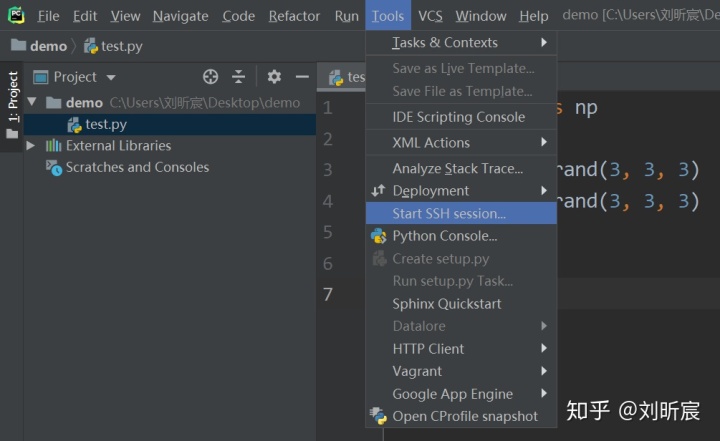Click demo in the breadcrumb bar
This screenshot has width=720, height=441.
pyautogui.click(x=48, y=46)
